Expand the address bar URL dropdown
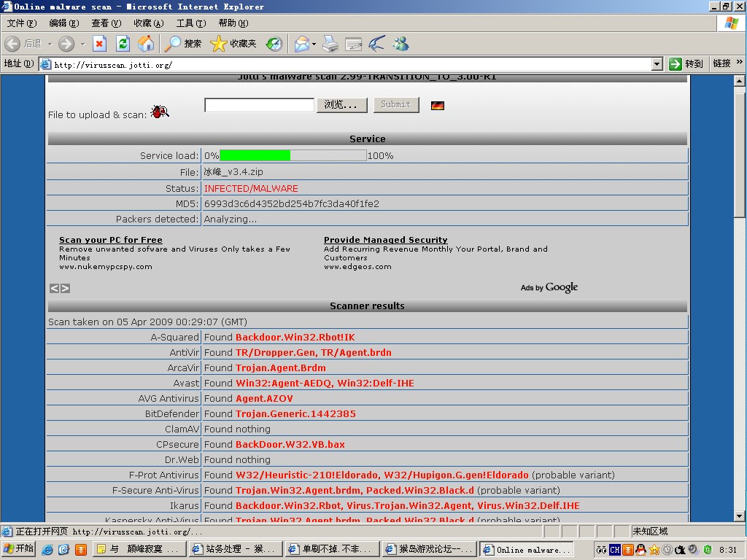 click(x=657, y=64)
